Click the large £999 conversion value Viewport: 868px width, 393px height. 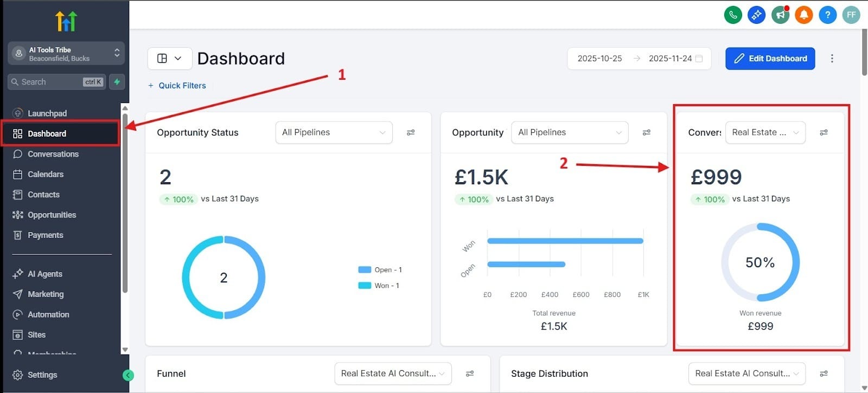coord(716,177)
